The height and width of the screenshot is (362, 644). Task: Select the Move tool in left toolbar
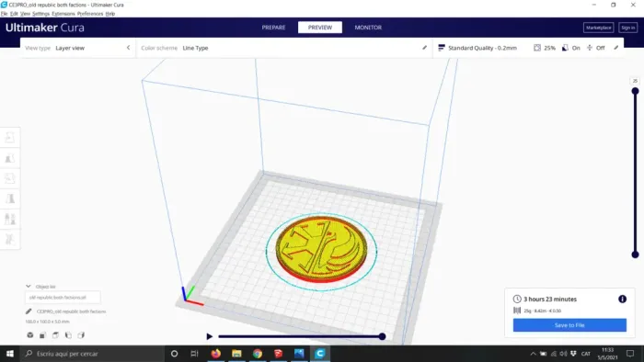click(10, 137)
